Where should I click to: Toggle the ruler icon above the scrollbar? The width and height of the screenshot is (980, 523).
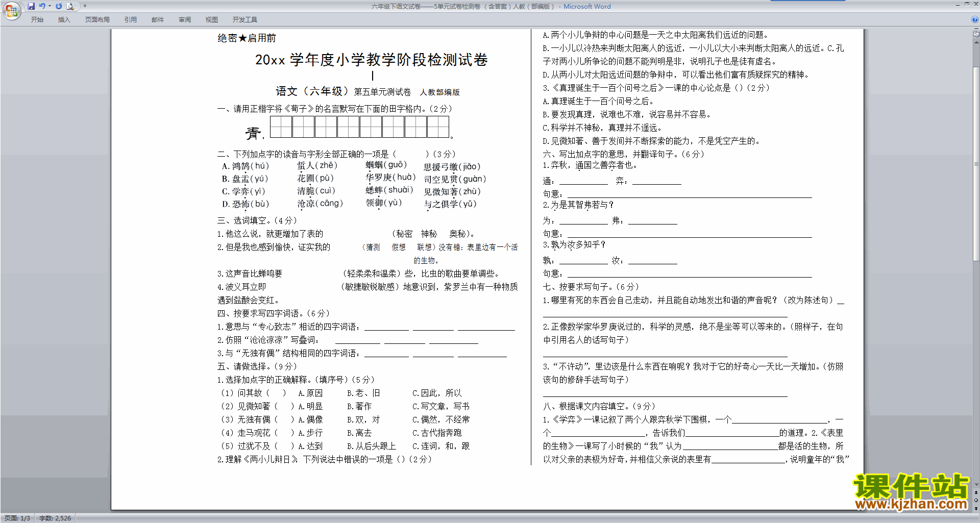[976, 34]
